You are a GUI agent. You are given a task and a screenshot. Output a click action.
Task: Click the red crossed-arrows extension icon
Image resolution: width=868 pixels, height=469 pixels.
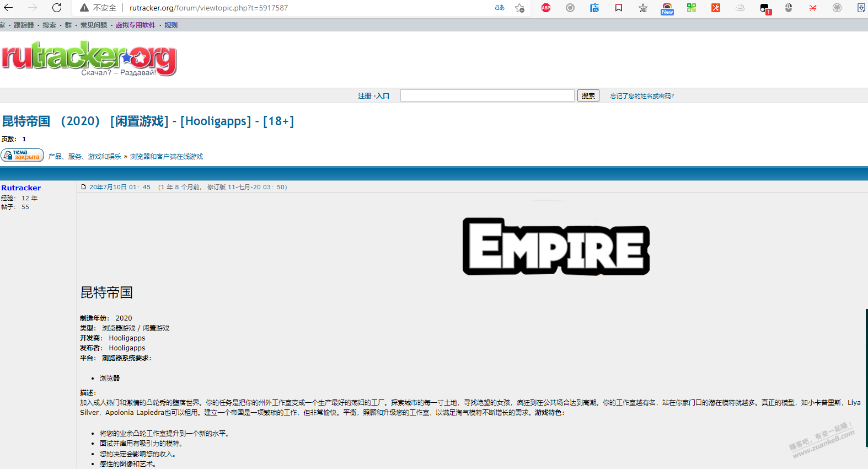tap(813, 8)
